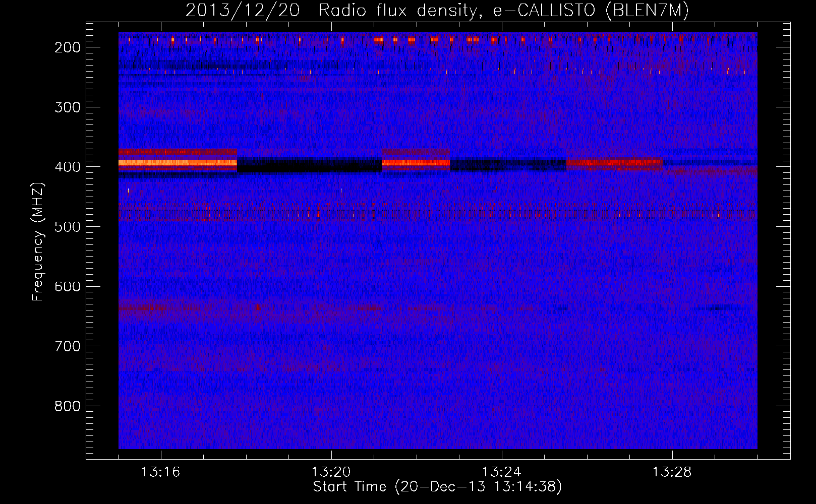Click the 400 frequency tick label
Viewport: 816px width, 504px height.
coord(68,167)
